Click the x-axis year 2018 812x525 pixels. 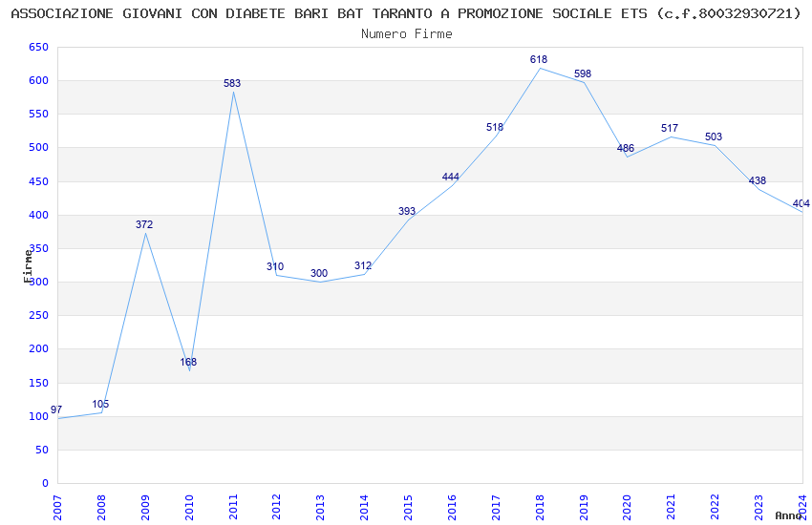point(540,508)
